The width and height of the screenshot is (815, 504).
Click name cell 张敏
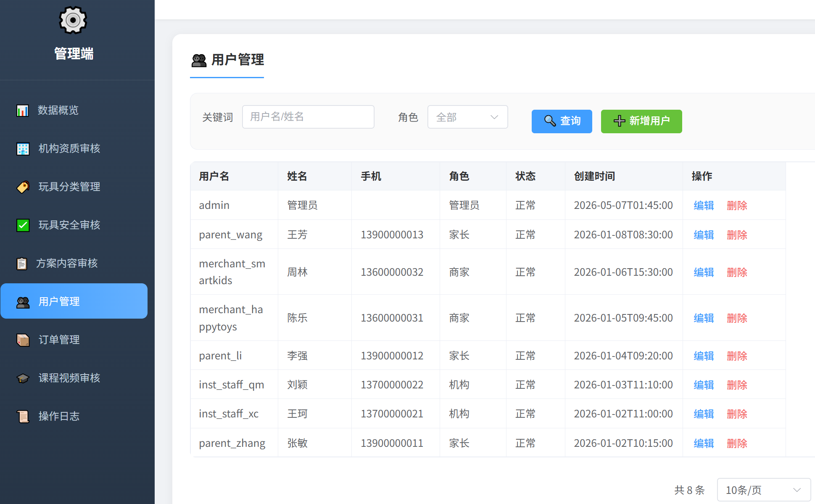297,443
